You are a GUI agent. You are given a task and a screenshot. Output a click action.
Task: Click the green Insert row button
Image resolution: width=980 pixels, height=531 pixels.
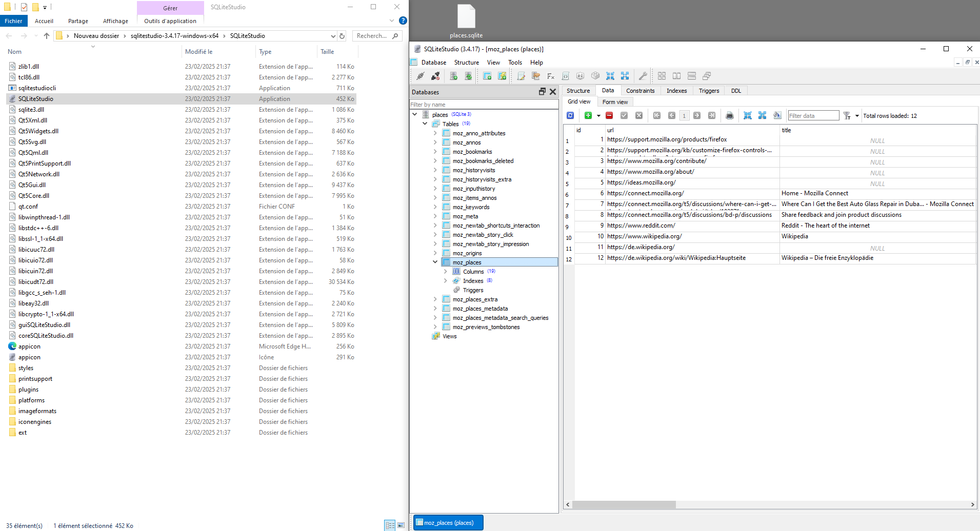click(x=588, y=115)
